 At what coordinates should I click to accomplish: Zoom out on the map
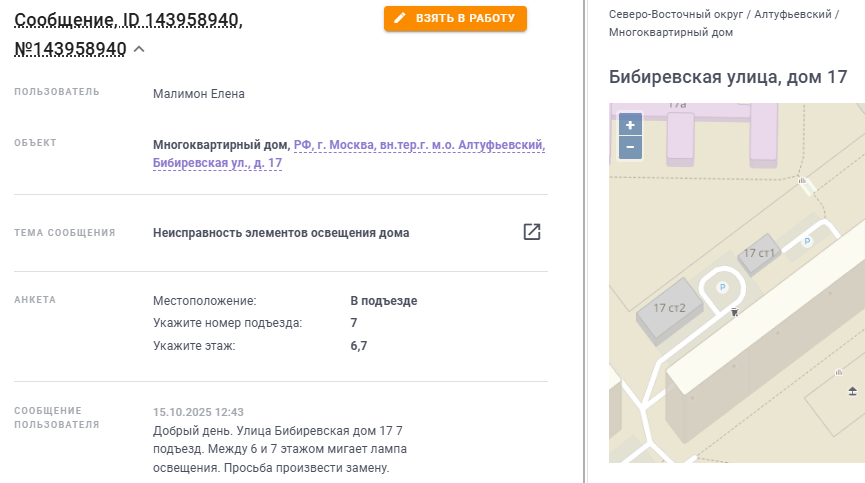630,147
